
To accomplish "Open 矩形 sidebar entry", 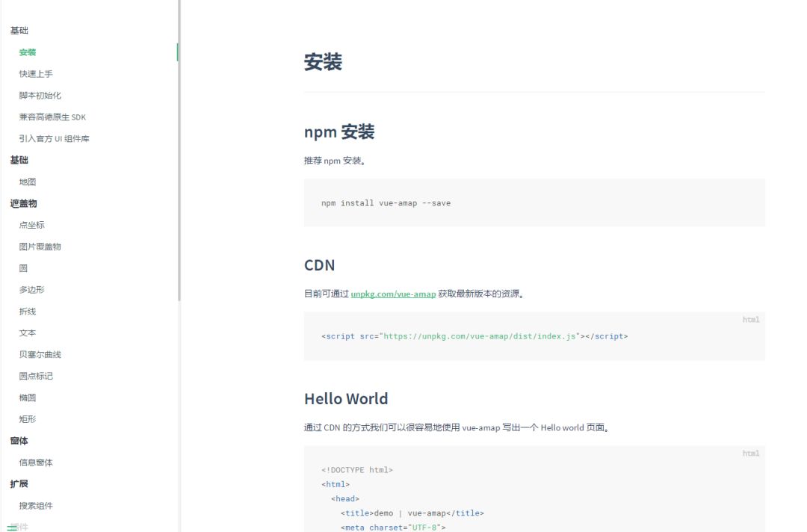I will (x=28, y=420).
